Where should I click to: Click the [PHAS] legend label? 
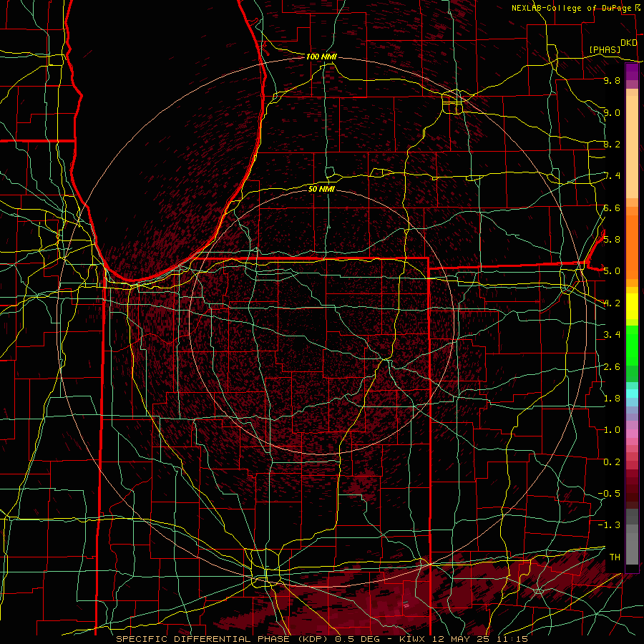click(x=605, y=49)
